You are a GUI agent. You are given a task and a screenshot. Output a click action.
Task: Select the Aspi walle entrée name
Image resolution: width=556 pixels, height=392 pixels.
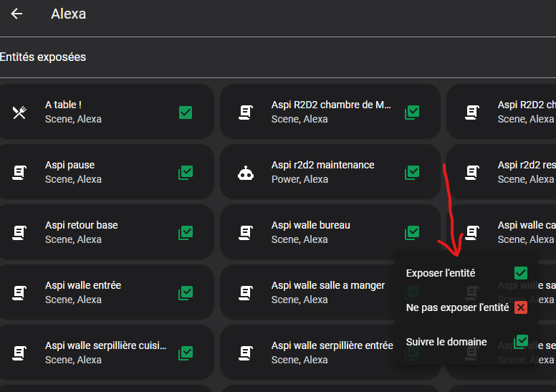click(x=83, y=285)
